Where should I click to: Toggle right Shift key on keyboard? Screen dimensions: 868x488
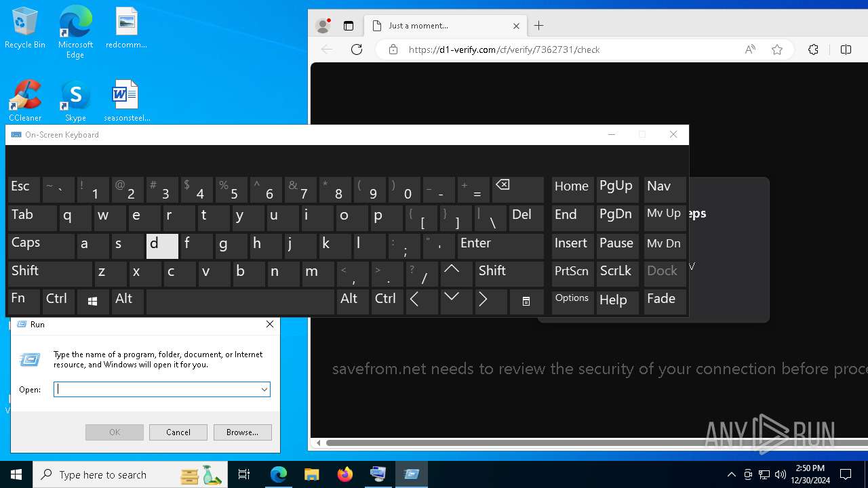point(509,273)
